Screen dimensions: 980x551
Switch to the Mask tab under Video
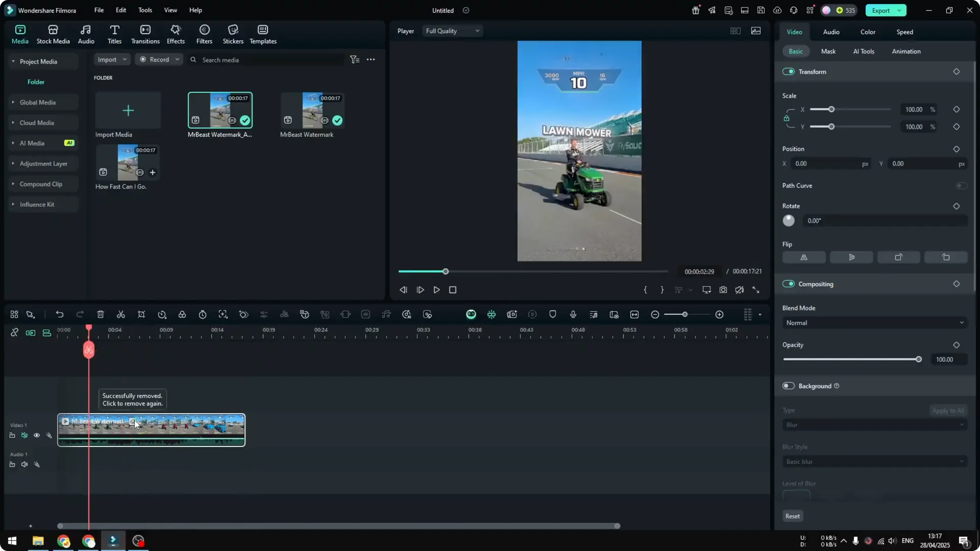coord(828,51)
